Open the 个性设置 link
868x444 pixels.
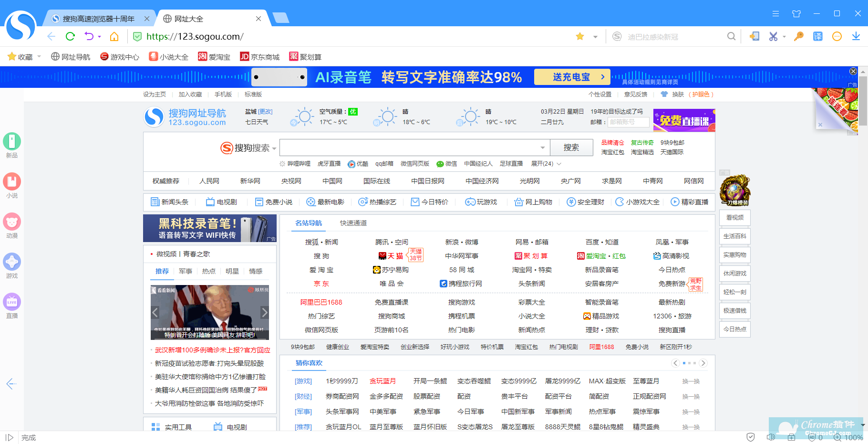click(600, 95)
